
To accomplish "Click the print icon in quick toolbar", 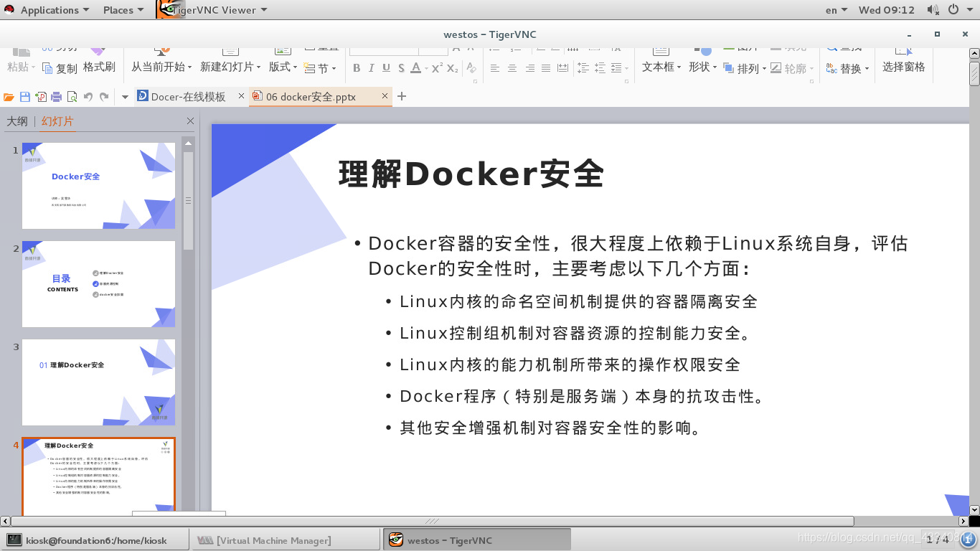I will (x=56, y=97).
